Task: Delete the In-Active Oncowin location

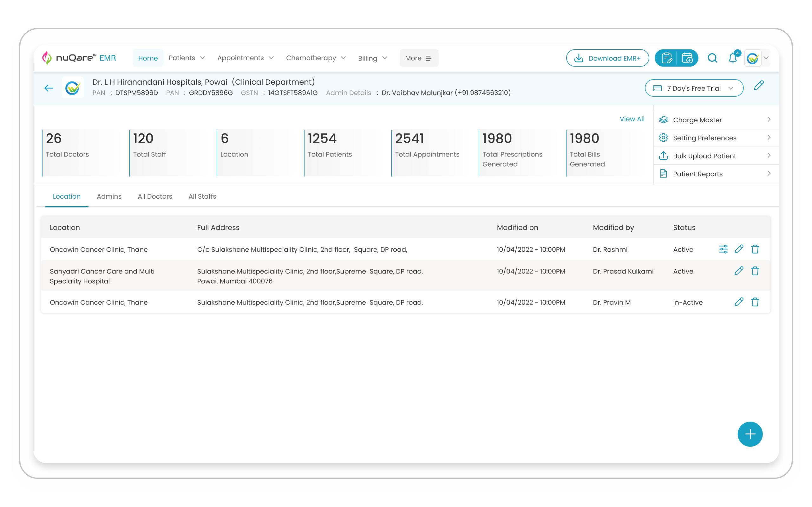Action: point(755,302)
